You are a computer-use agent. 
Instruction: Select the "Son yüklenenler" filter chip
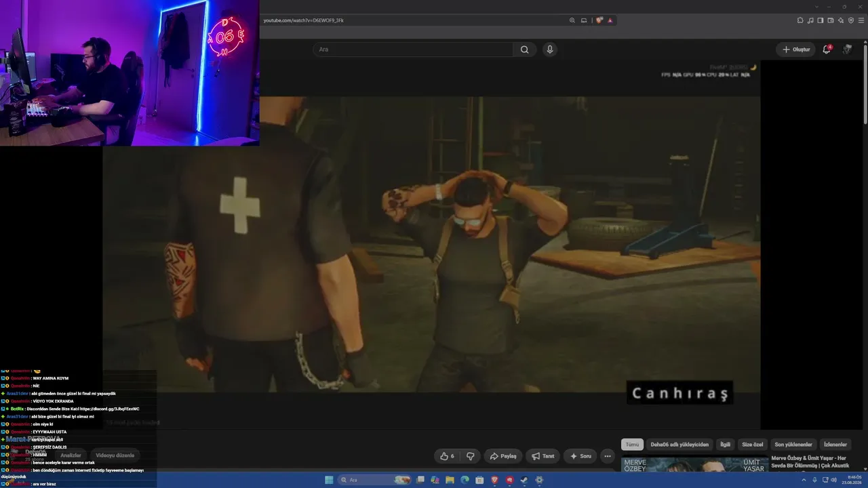[x=793, y=445]
